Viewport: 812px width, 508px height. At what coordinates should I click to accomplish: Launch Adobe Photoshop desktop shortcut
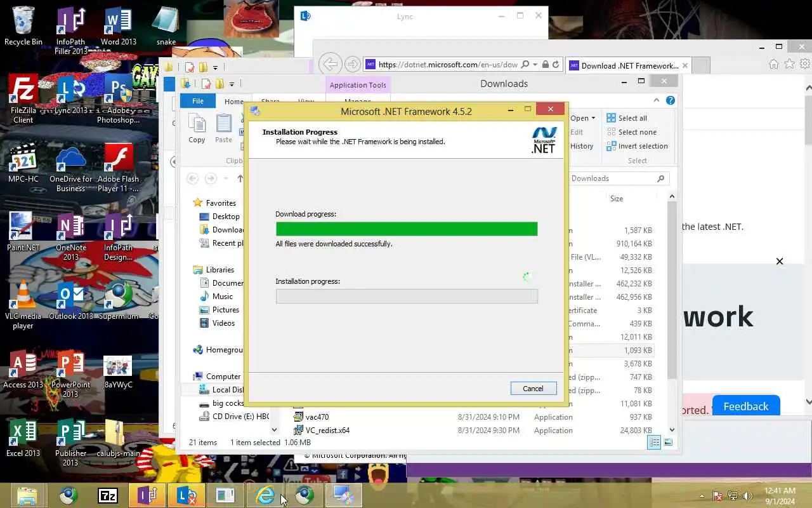pos(119,99)
